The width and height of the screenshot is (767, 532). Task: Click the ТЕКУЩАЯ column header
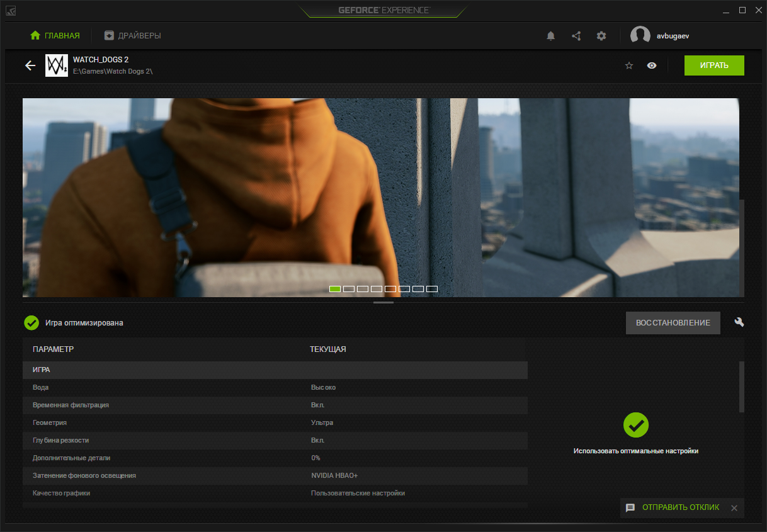[x=328, y=349]
